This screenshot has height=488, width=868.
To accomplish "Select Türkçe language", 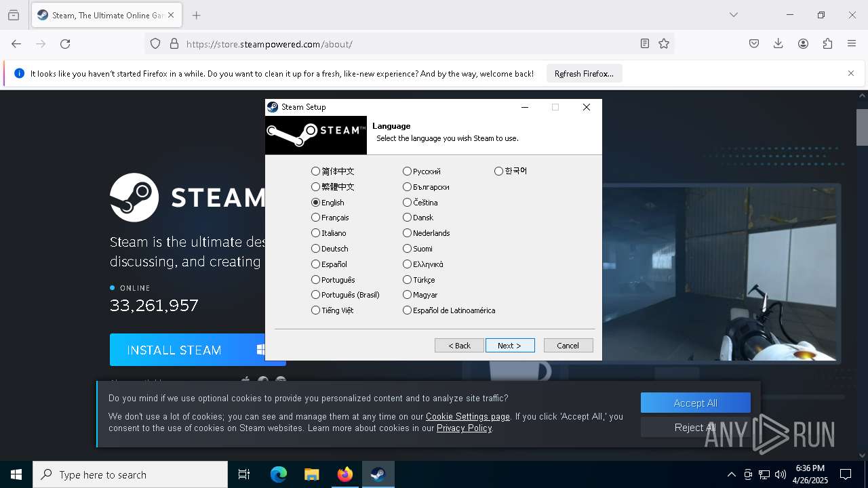I will pos(419,280).
